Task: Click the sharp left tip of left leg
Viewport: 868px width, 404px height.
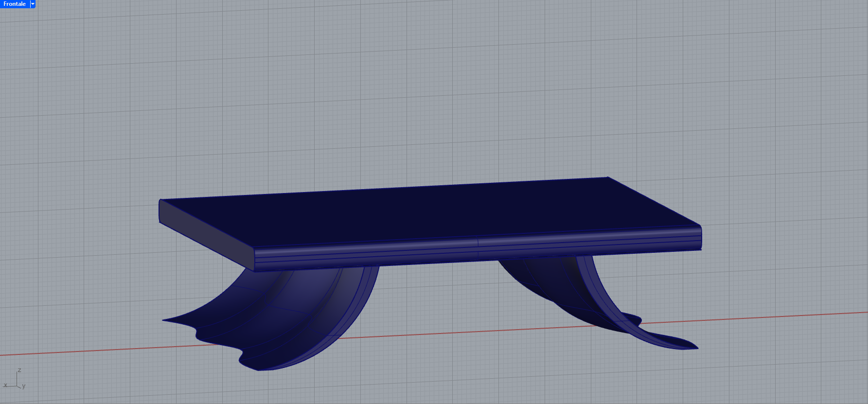Action: pos(164,320)
